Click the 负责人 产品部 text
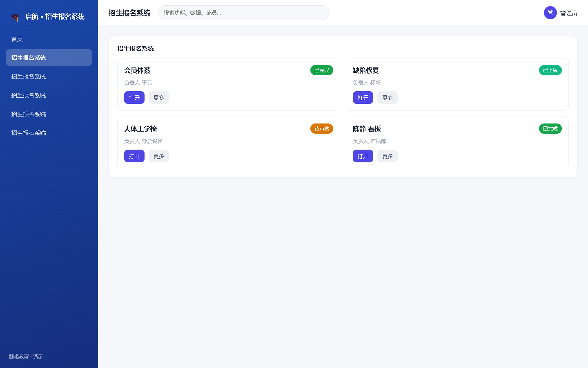Image resolution: width=588 pixels, height=368 pixels. (370, 141)
